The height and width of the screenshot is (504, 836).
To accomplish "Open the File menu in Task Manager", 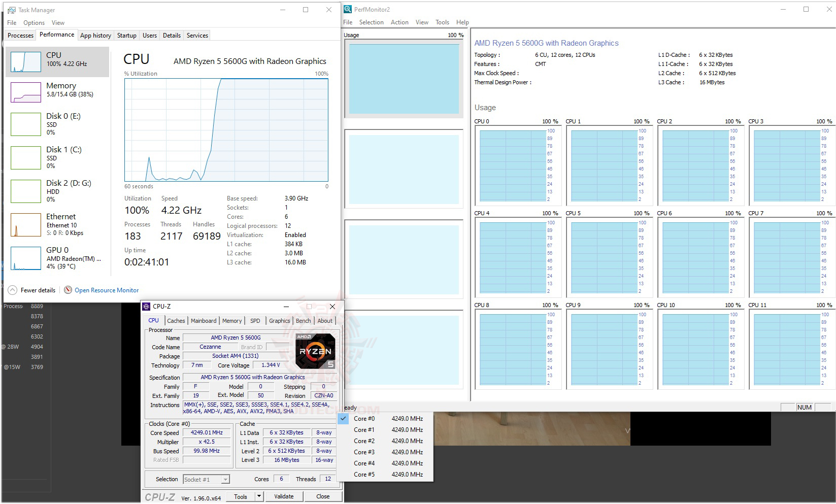I will pos(12,23).
